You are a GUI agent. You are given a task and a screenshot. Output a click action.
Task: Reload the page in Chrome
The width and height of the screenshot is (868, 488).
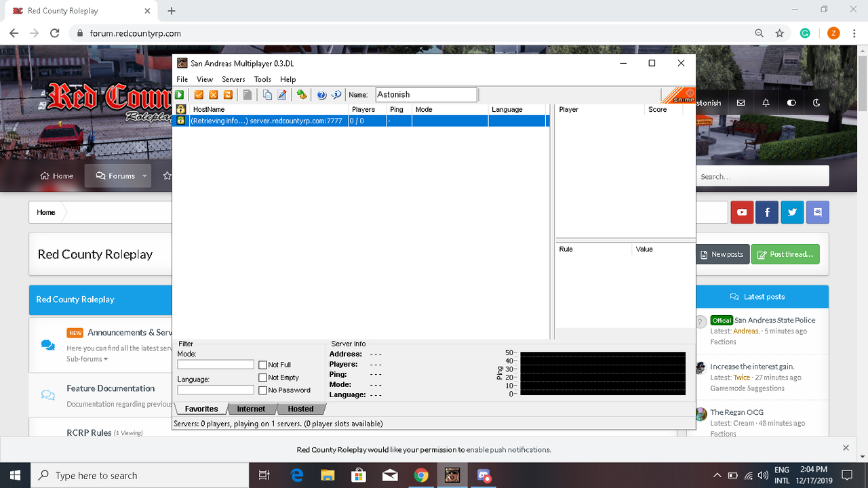[x=55, y=33]
